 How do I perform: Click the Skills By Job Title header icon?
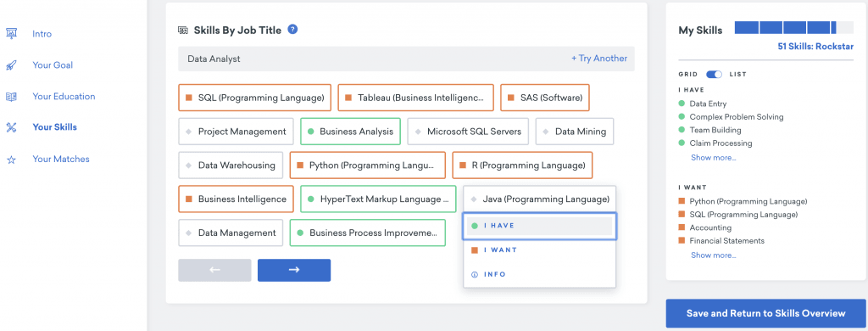(183, 30)
